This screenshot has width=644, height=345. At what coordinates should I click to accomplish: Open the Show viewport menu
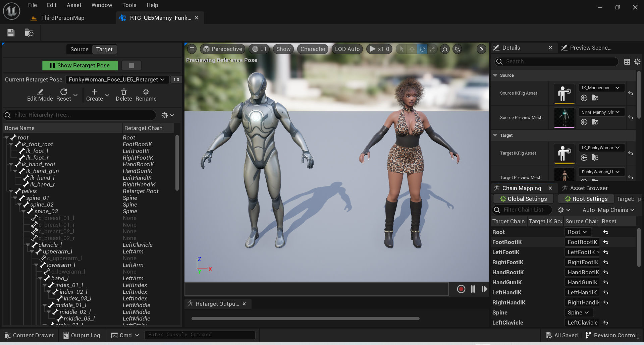pyautogui.click(x=283, y=49)
